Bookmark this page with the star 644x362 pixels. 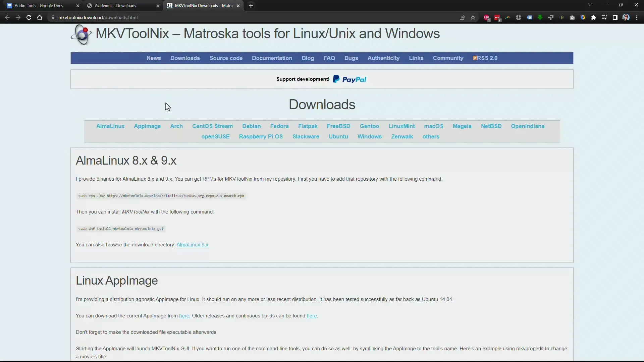[473, 17]
